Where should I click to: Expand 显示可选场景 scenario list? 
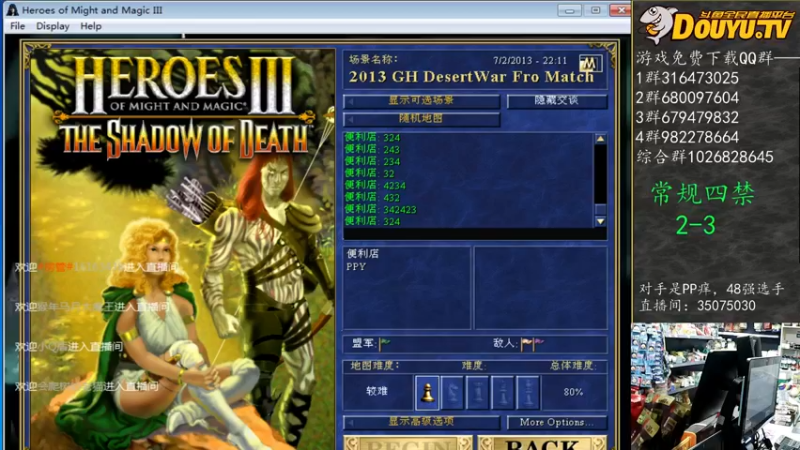[x=421, y=101]
